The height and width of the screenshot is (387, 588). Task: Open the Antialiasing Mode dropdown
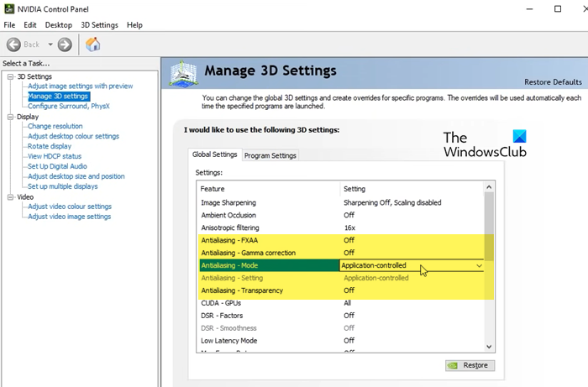click(479, 265)
